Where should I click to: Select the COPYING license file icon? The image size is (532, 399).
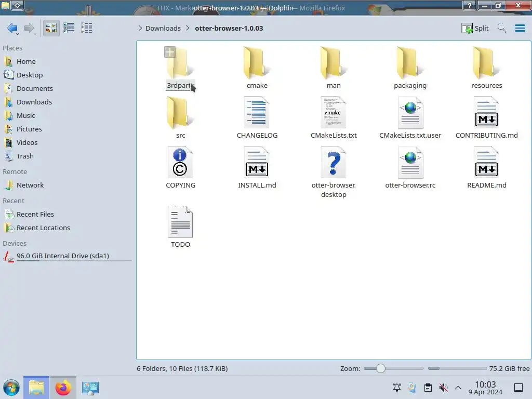180,162
